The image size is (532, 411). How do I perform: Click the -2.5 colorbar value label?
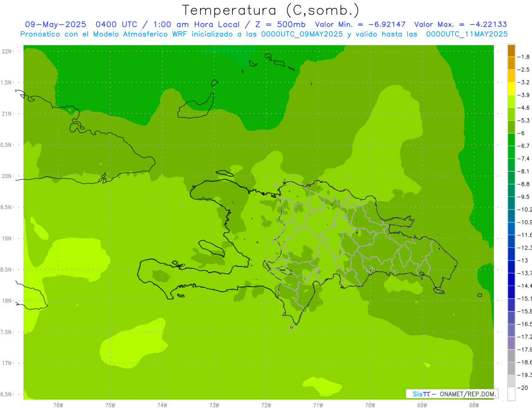coord(524,70)
